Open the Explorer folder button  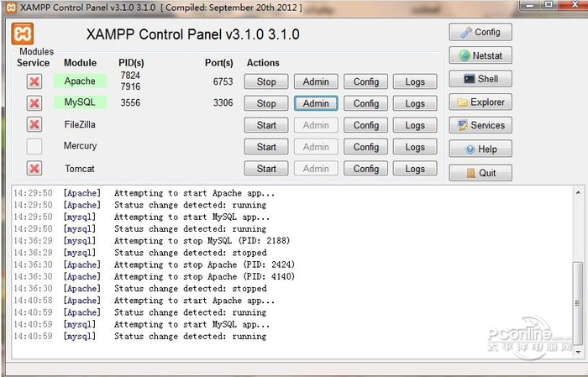point(480,102)
